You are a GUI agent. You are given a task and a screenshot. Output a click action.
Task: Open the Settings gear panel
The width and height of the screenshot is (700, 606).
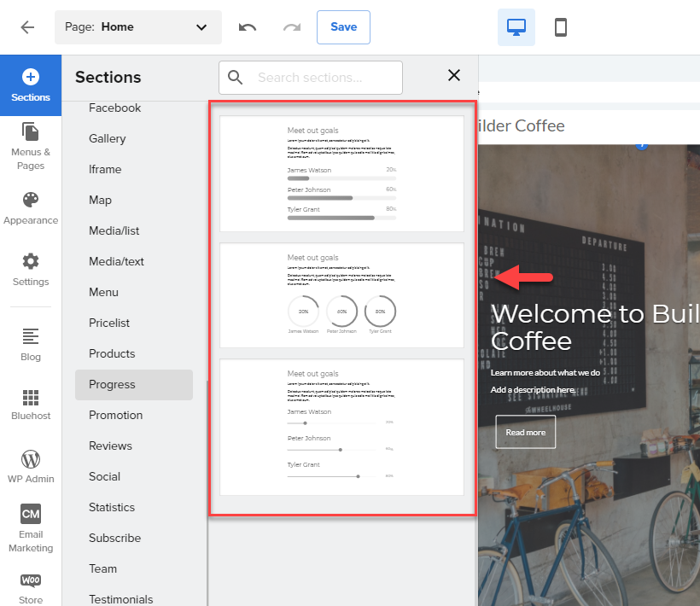click(31, 270)
